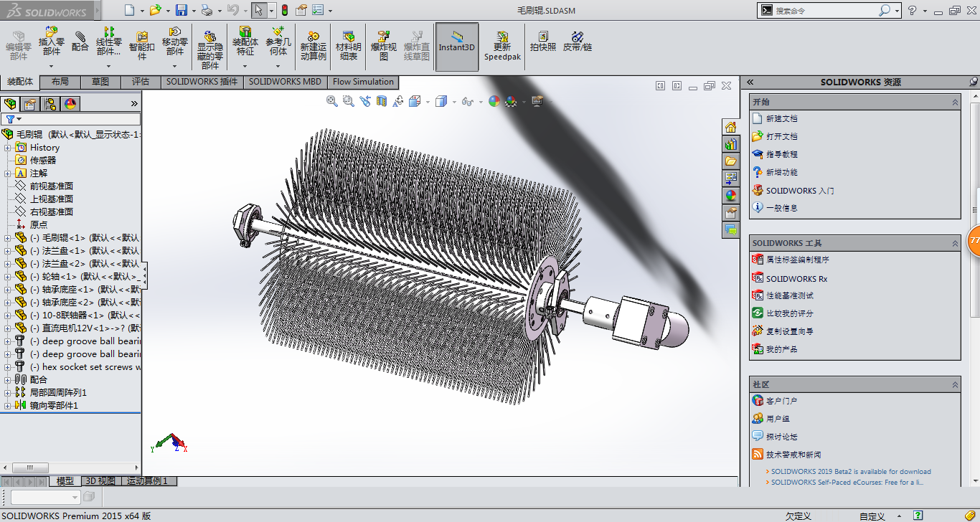
Task: Click 爆炸视图 exploded view tool
Action: [x=384, y=45]
